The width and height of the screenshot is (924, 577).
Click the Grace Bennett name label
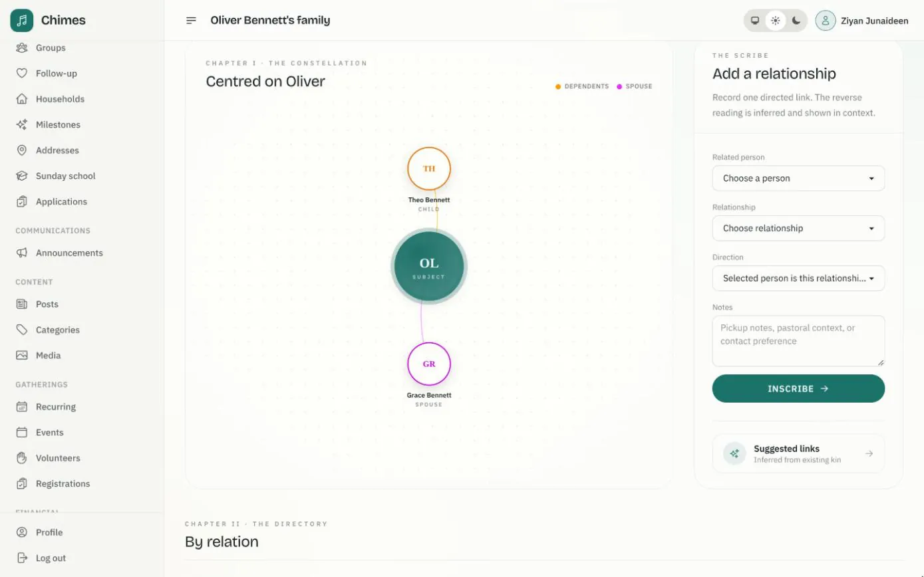429,396
